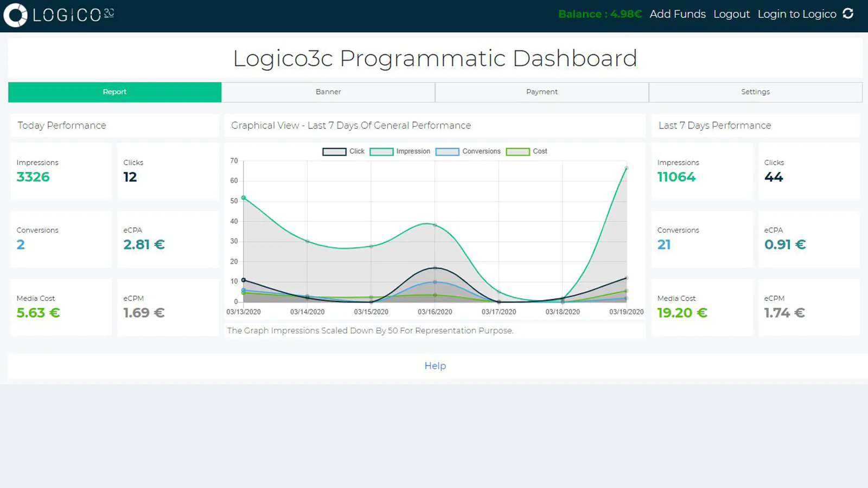Image resolution: width=868 pixels, height=488 pixels.
Task: Click Login to Logico link
Action: pyautogui.click(x=797, y=14)
